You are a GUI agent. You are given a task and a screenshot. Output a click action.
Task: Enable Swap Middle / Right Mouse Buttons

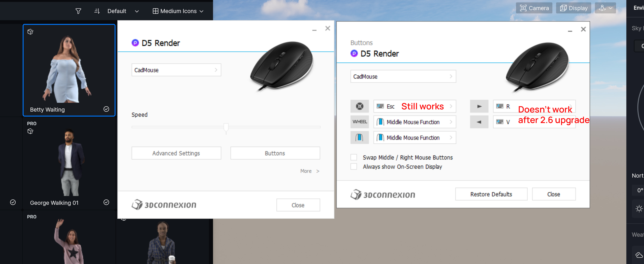(354, 157)
